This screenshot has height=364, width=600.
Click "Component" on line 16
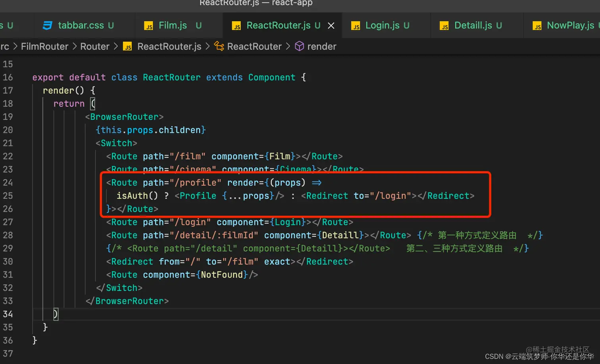(x=272, y=77)
